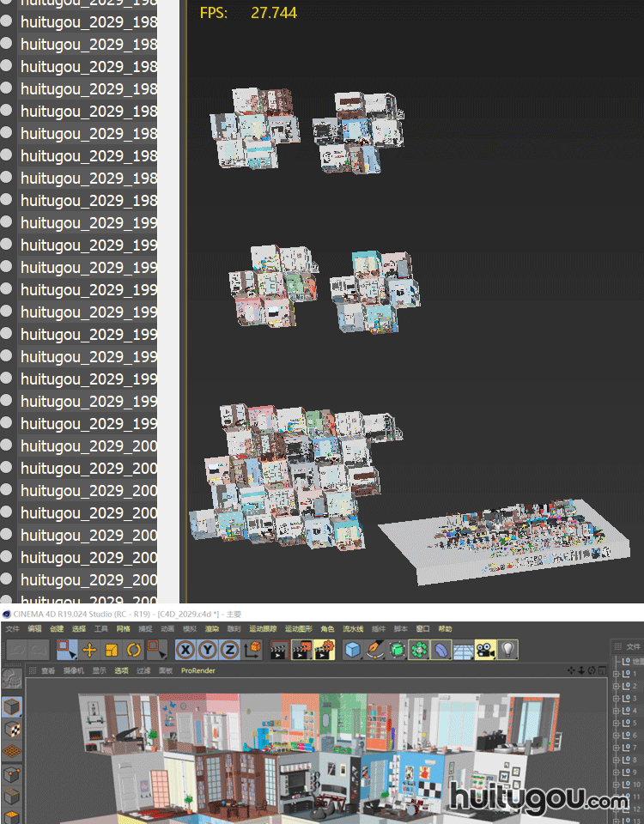Click ProRender in viewport menu bar
This screenshot has width=644, height=824.
[x=197, y=670]
